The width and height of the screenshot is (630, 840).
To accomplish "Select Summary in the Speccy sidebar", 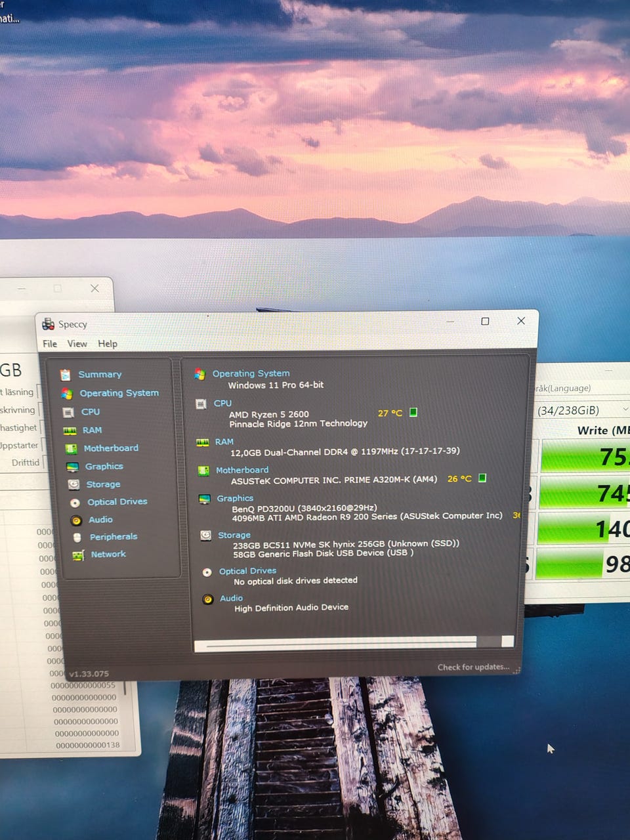I will tap(100, 375).
